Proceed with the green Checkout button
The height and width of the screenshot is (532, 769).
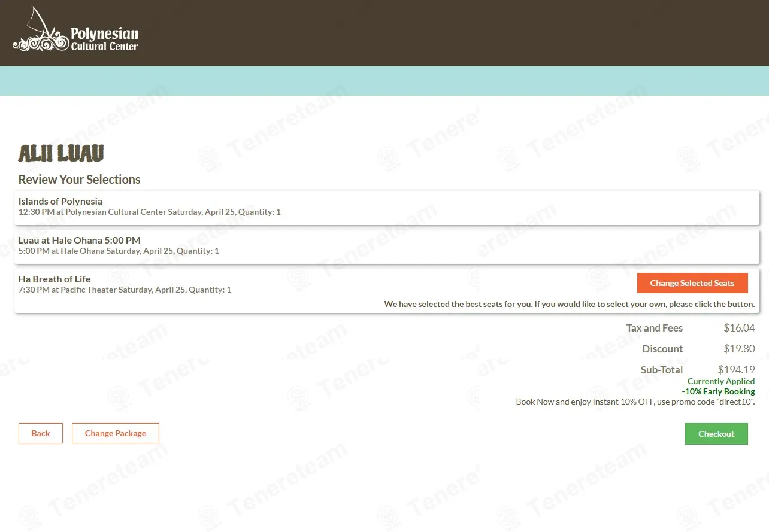pos(716,434)
